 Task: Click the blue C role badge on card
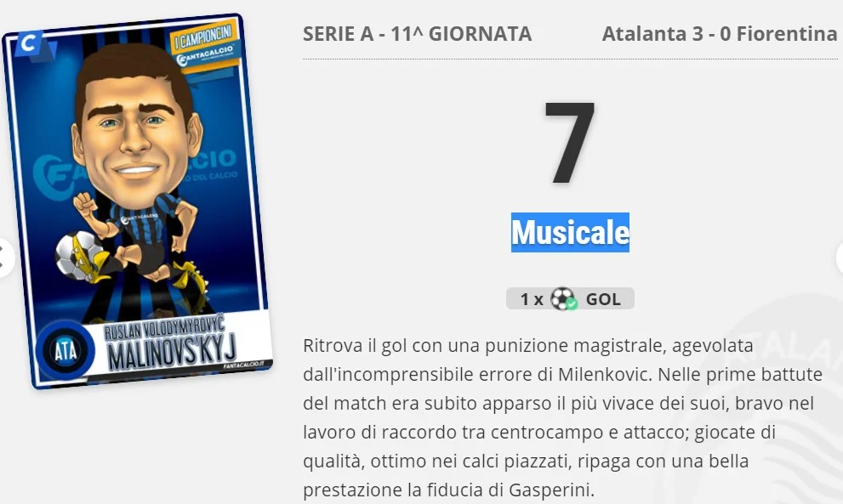click(x=31, y=44)
